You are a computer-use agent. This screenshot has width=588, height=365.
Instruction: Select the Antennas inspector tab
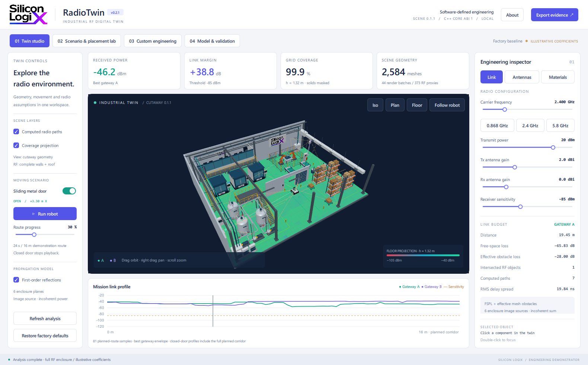click(522, 77)
